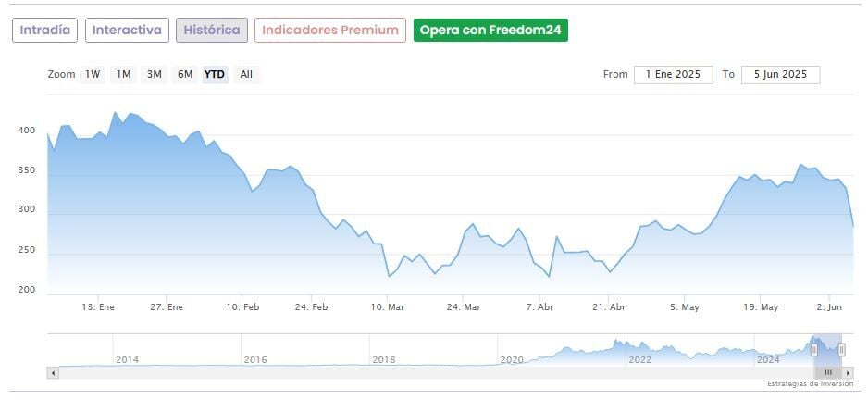Set zoom range to 1M
Image resolution: width=868 pixels, height=400 pixels.
(x=123, y=75)
